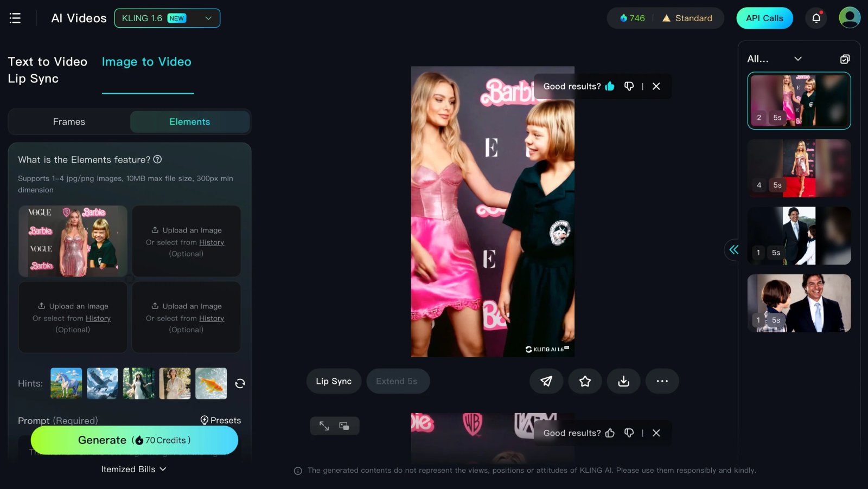Open History link in the bottom-right element slot
Screen dimensions: 868x489
[212, 318]
